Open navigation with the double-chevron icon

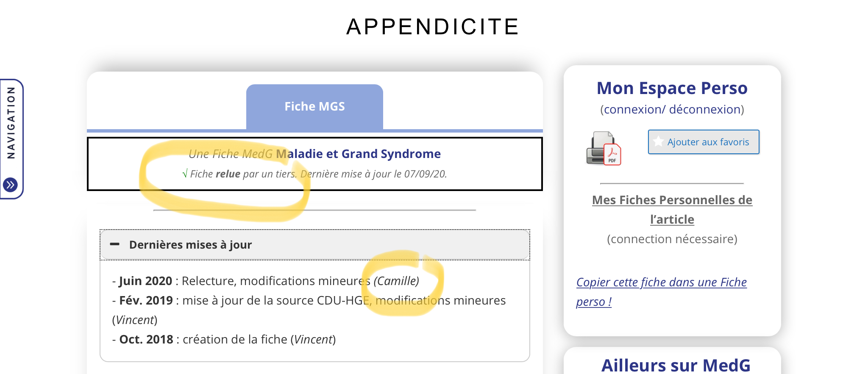coord(11,185)
